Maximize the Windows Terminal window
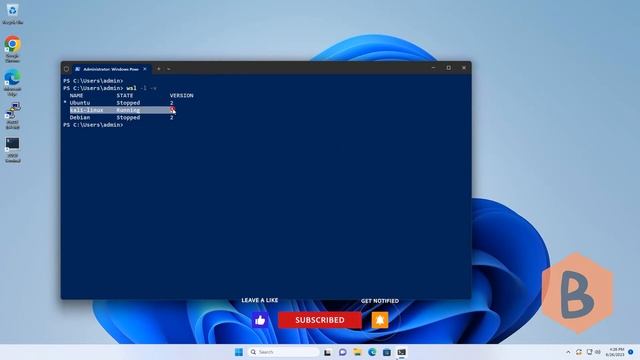This screenshot has height=360, width=640. 449,68
